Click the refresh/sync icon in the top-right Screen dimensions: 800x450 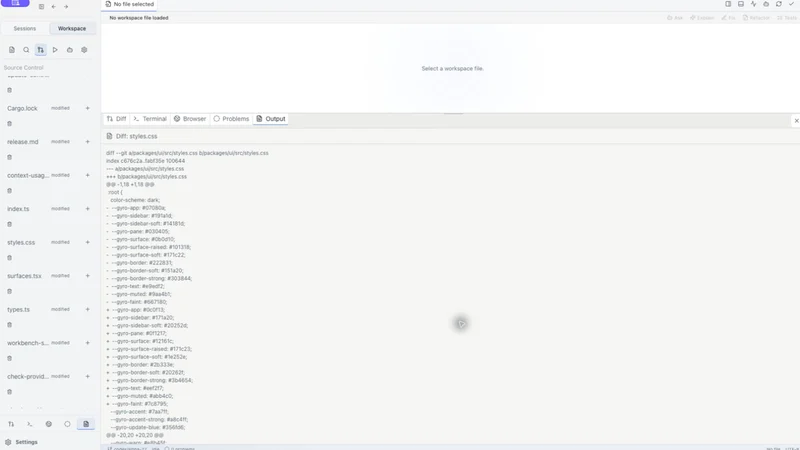pyautogui.click(x=779, y=4)
